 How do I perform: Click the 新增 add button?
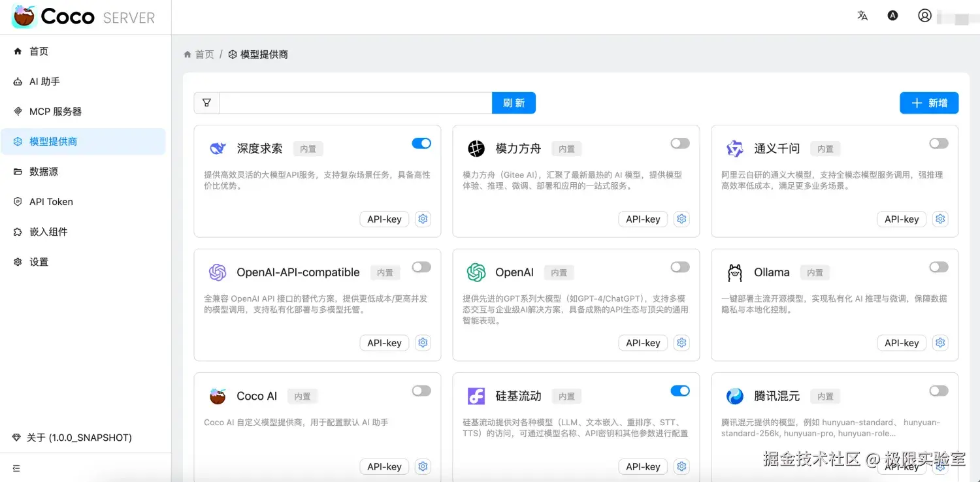point(929,103)
